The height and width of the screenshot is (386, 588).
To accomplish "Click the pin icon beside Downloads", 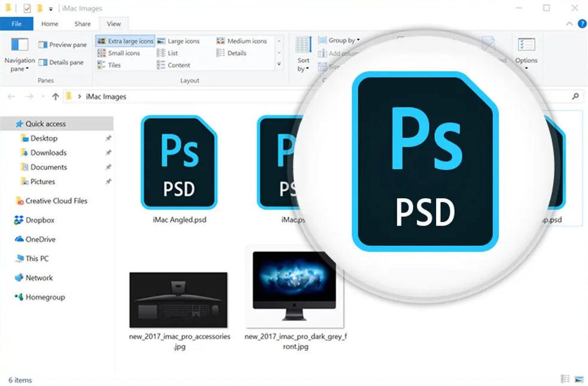I will tap(108, 153).
